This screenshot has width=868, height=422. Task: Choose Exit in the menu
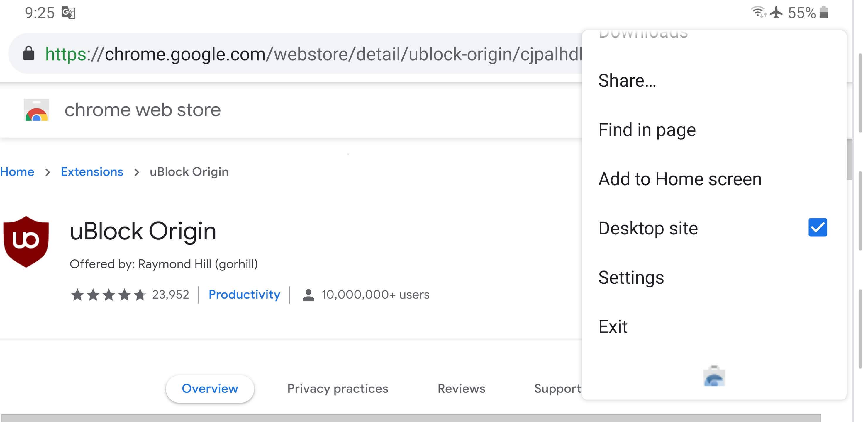pyautogui.click(x=613, y=326)
